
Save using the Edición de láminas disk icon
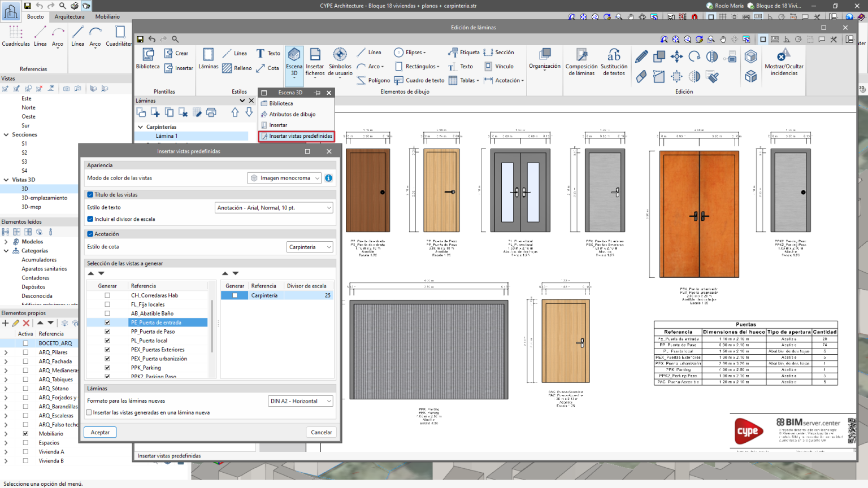pyautogui.click(x=140, y=39)
